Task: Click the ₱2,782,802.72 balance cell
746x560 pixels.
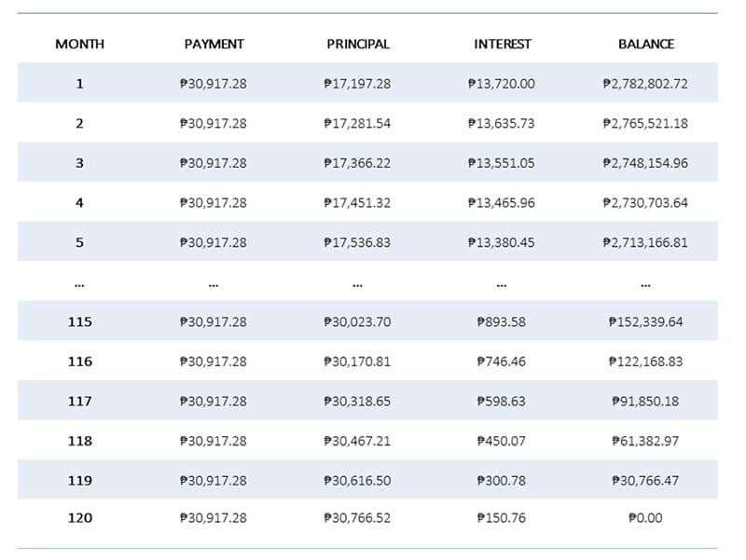Action: pos(645,84)
